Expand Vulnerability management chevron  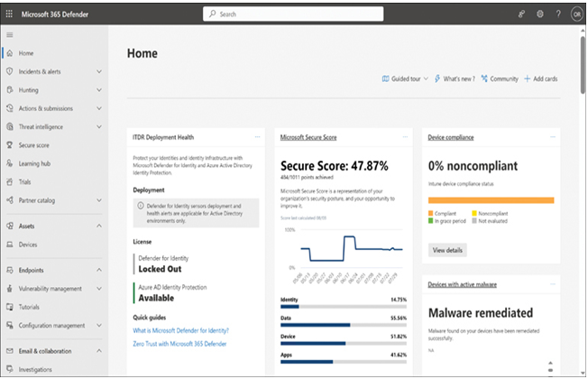coord(99,288)
